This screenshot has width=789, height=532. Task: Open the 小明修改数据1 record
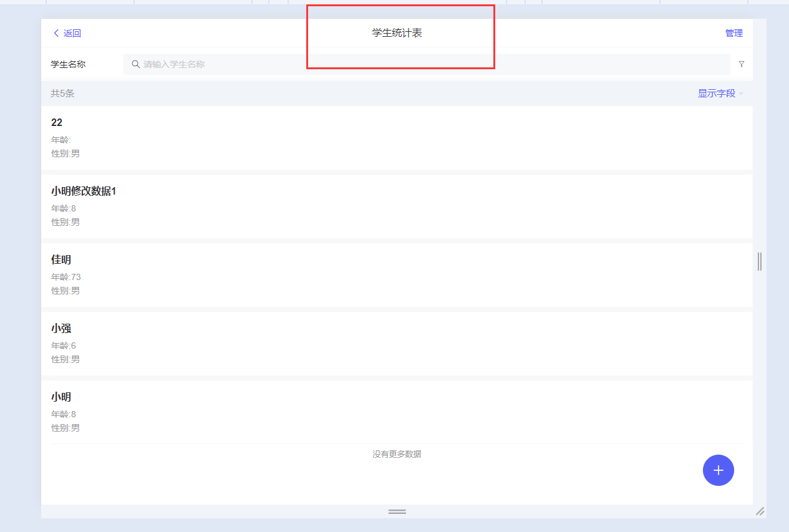(84, 191)
